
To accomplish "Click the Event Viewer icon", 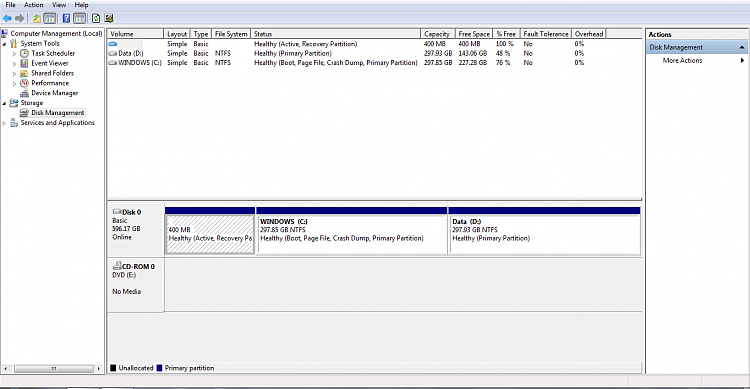I will [x=24, y=63].
